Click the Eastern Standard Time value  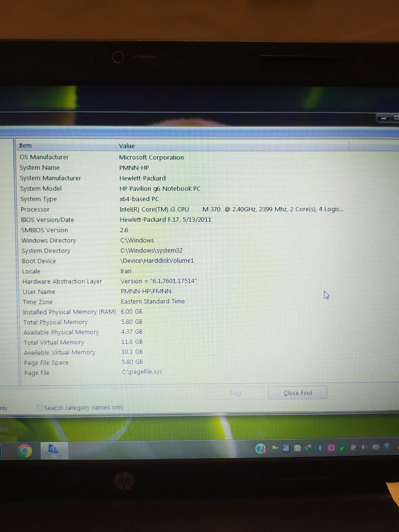tap(153, 301)
